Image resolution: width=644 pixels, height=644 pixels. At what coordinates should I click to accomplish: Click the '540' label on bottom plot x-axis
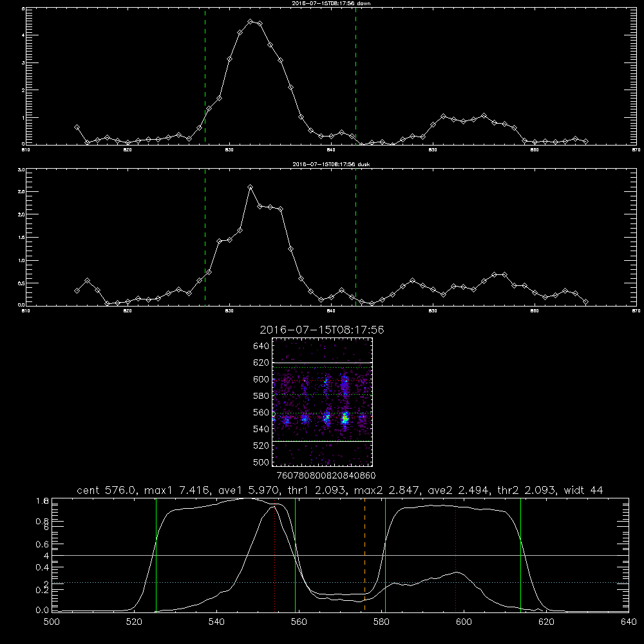(x=216, y=622)
